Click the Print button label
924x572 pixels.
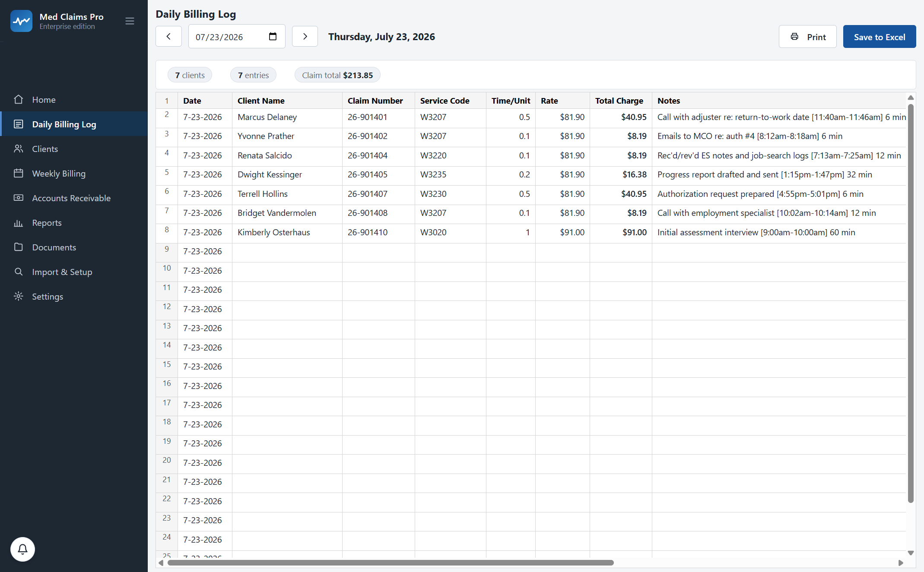coord(816,37)
